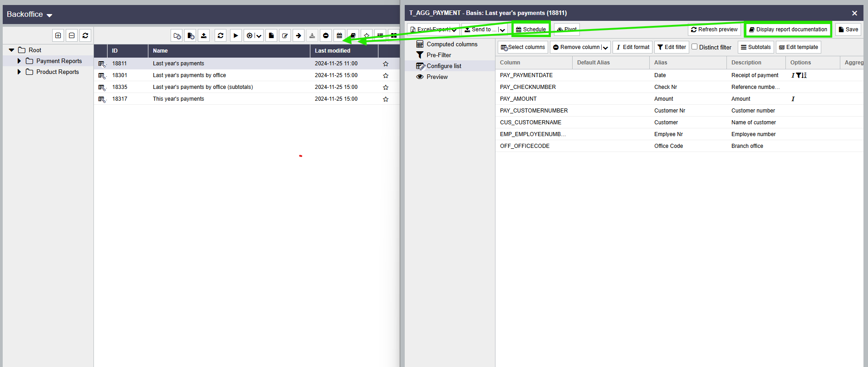Click the remove (minus circle) toolbar icon
Image resolution: width=868 pixels, height=367 pixels.
pos(326,35)
